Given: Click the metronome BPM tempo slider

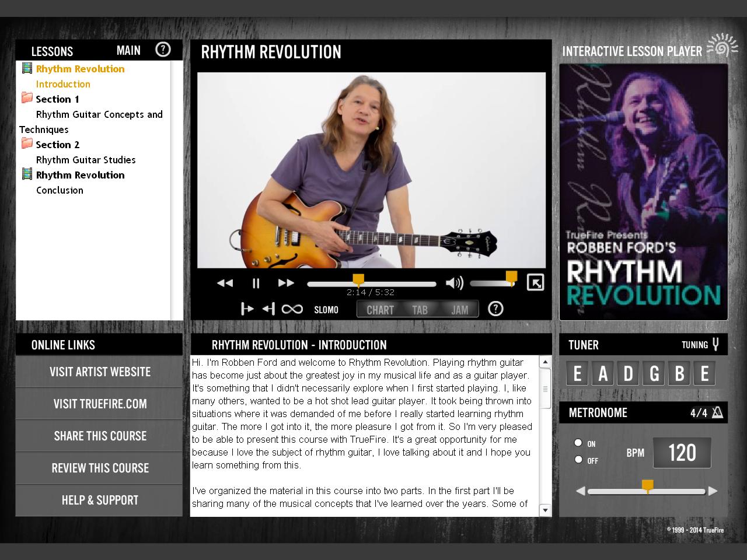Looking at the screenshot, I should pyautogui.click(x=647, y=491).
